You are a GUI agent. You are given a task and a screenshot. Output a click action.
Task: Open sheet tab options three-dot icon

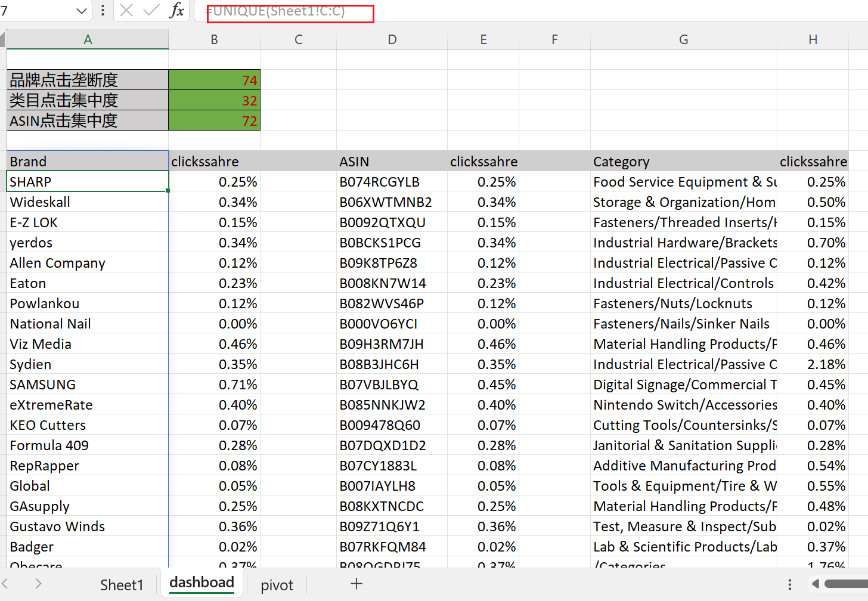(x=790, y=584)
